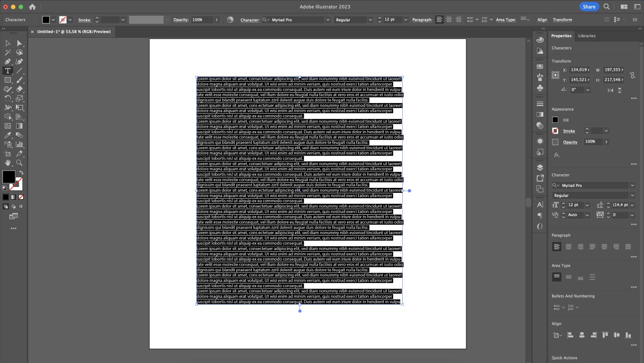
Task: Pick the Eyedropper tool
Action: [8, 134]
